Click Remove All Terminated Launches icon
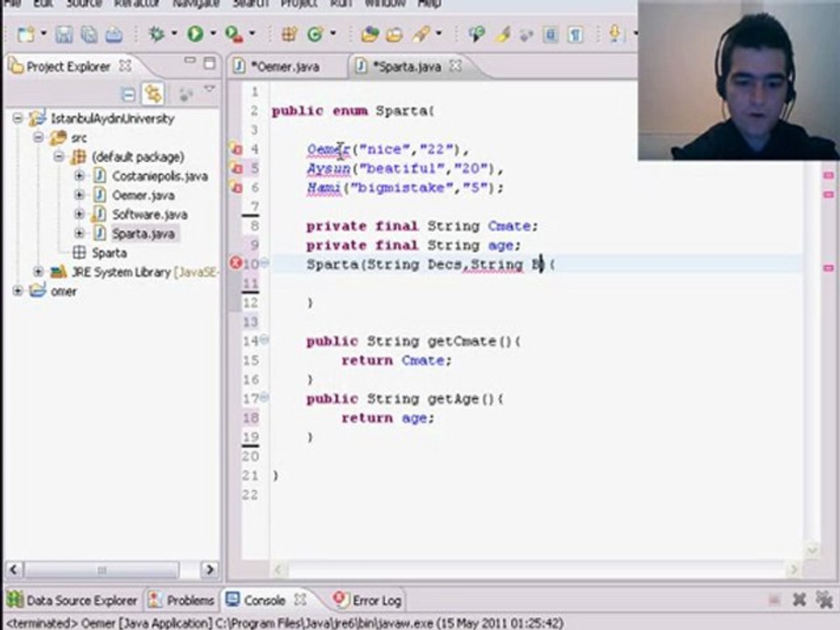 point(824,599)
